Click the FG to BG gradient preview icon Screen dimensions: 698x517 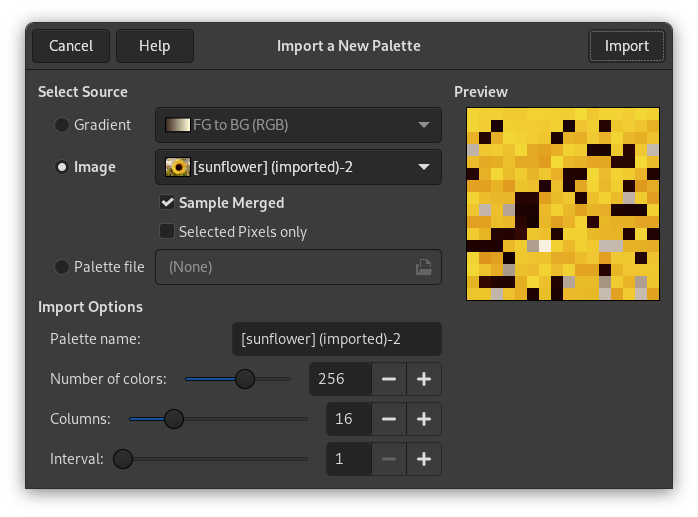point(177,125)
